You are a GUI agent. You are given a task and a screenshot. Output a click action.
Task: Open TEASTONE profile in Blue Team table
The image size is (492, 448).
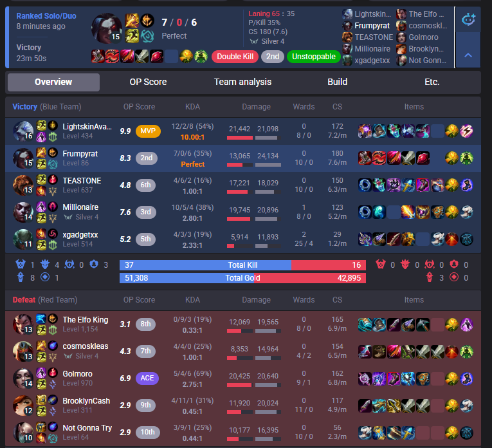(82, 180)
